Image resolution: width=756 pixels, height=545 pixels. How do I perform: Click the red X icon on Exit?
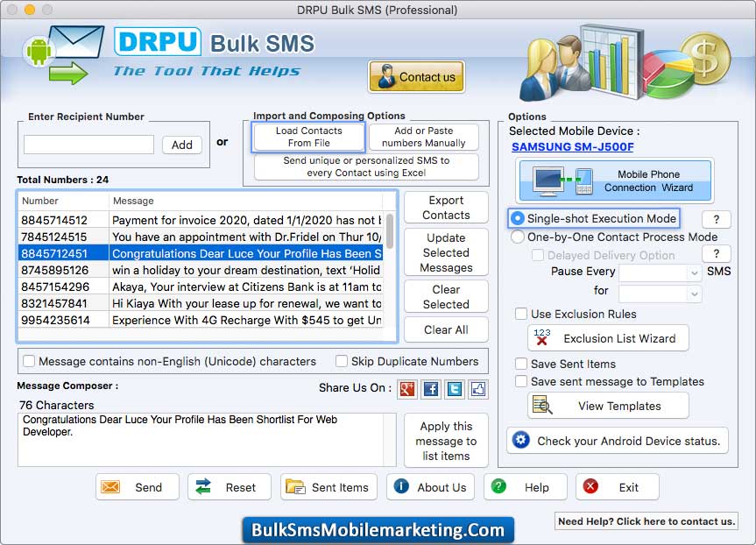pyautogui.click(x=590, y=486)
